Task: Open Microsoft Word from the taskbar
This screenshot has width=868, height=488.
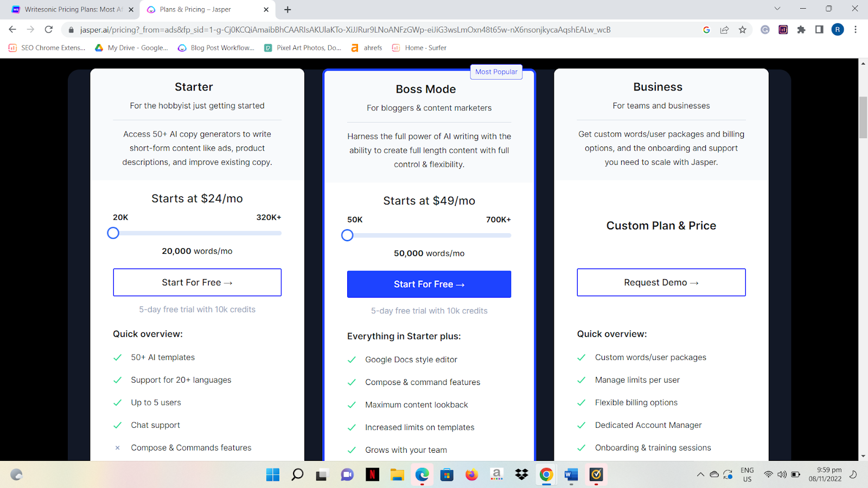Action: [x=571, y=475]
